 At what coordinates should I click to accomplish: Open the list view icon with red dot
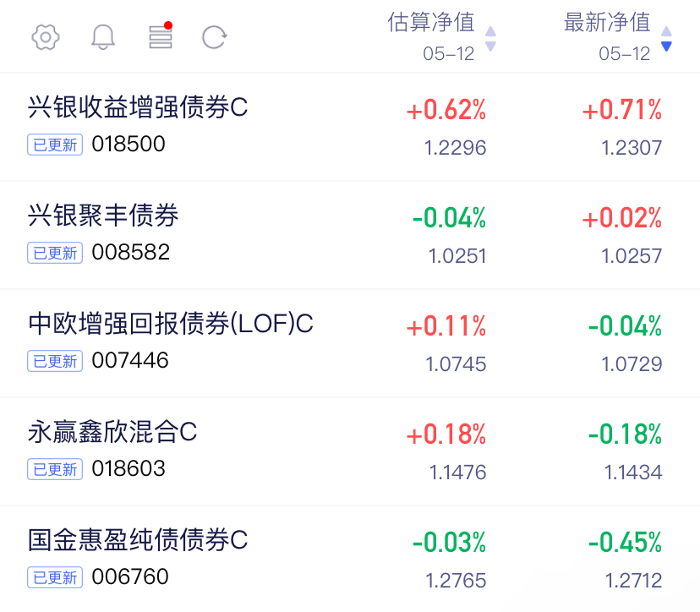pos(161,35)
